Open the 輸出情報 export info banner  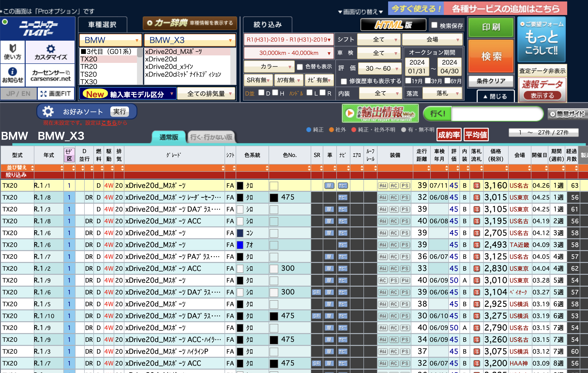click(380, 113)
